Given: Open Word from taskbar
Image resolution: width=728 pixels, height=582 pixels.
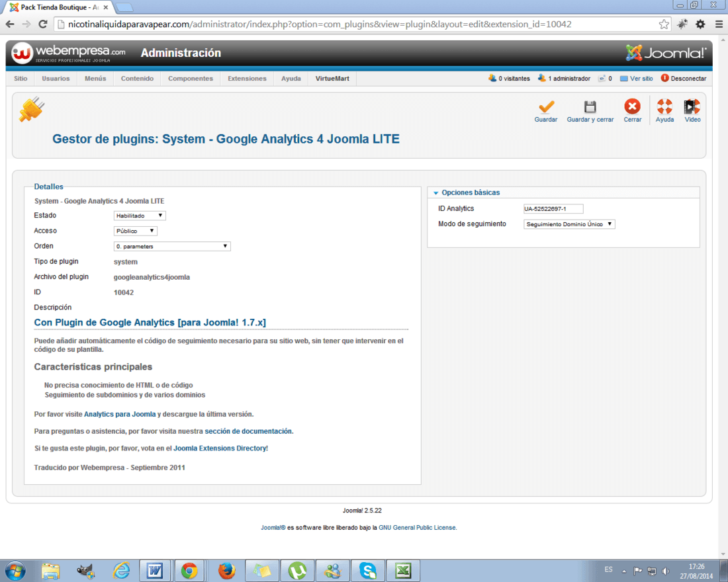Looking at the screenshot, I should 155,570.
